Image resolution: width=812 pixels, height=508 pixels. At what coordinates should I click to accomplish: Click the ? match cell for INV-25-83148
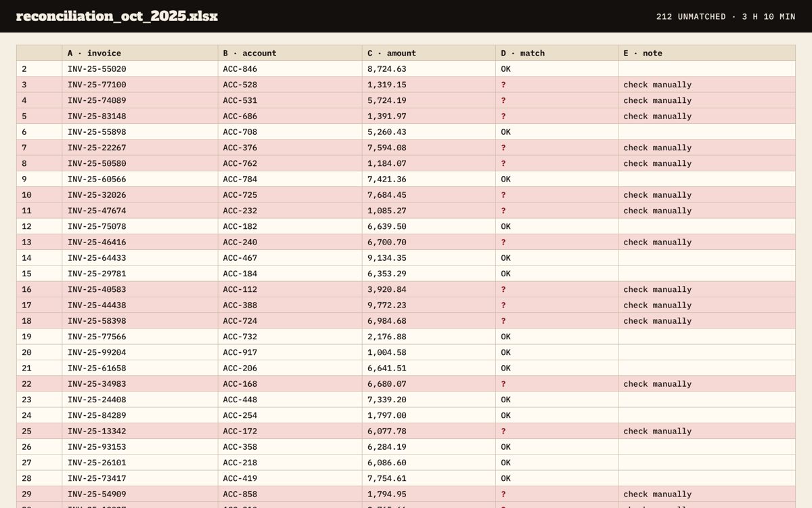[x=557, y=116]
